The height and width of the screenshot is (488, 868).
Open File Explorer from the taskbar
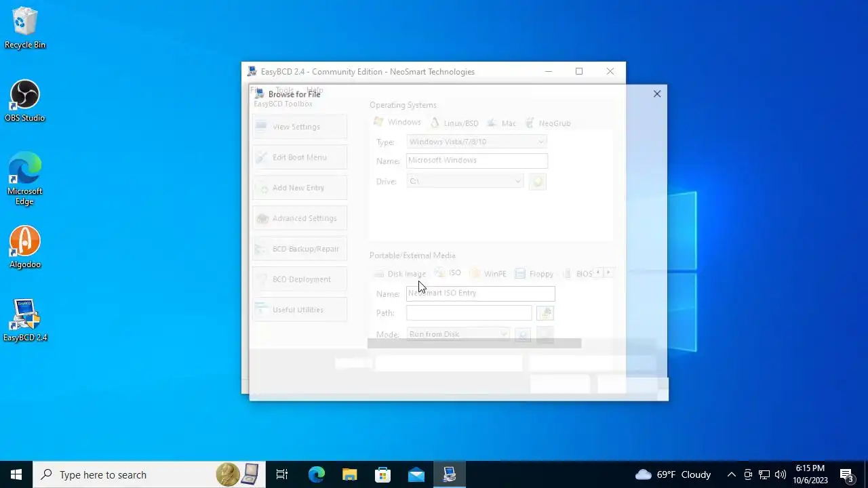point(349,474)
